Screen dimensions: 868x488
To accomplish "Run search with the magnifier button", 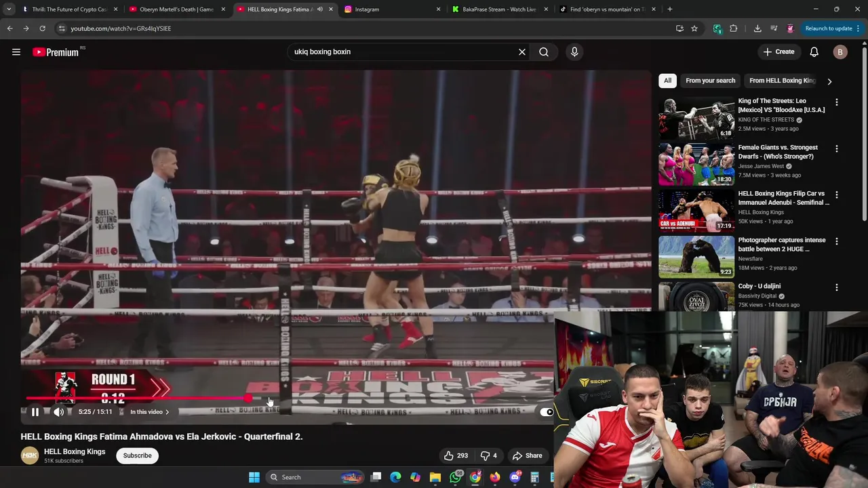I will pos(544,52).
